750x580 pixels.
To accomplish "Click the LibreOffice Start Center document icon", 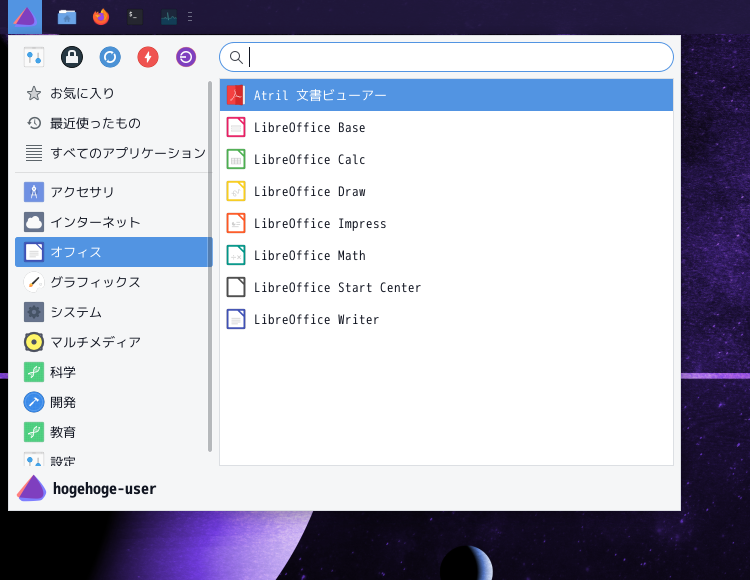I will [x=236, y=287].
